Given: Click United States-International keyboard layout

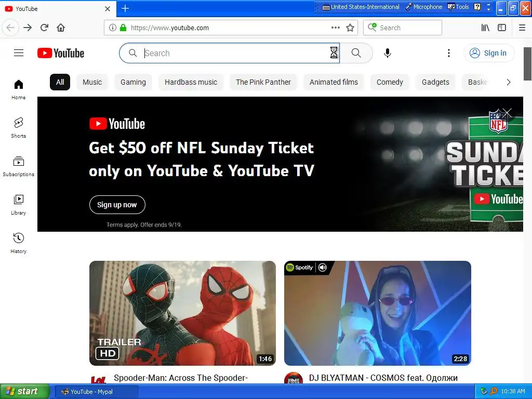Looking at the screenshot, I should point(361,7).
